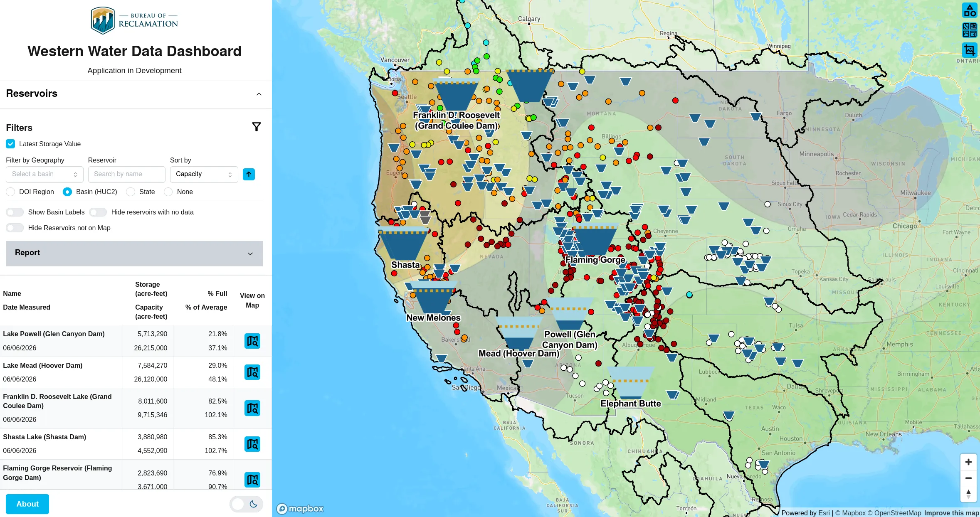Expand the Report panel
The width and height of the screenshot is (980, 517).
(x=134, y=254)
